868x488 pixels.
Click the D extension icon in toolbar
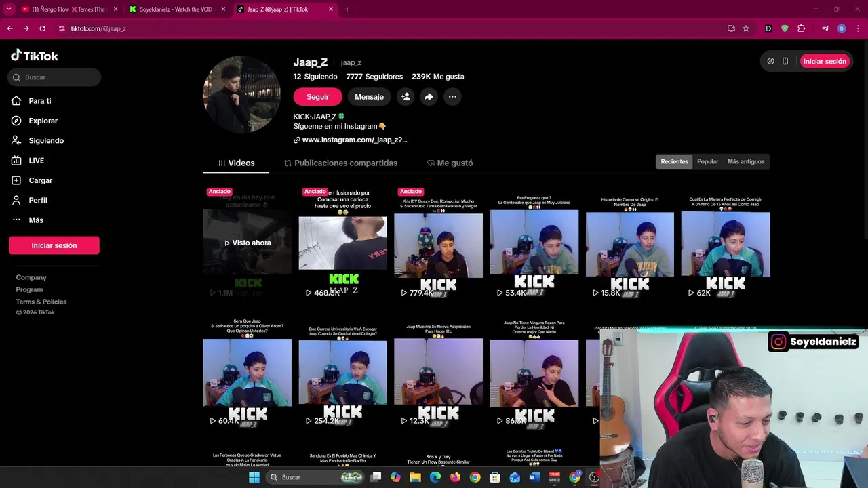pyautogui.click(x=768, y=28)
